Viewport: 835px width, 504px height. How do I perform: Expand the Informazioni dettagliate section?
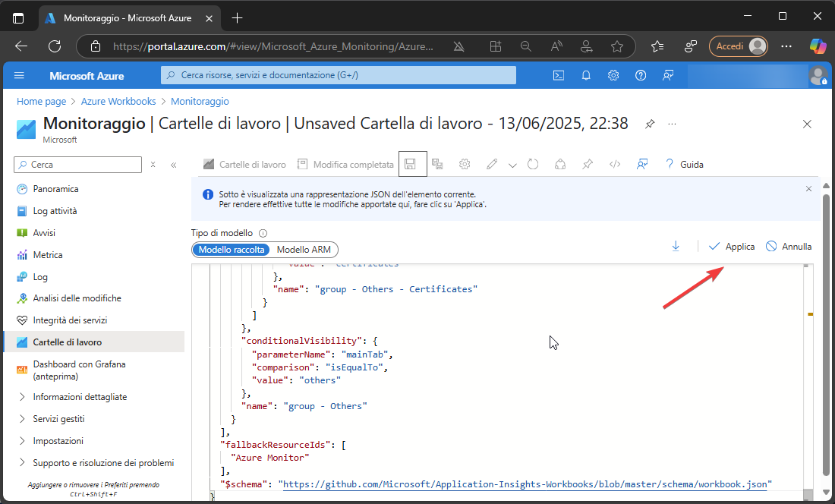pos(80,397)
